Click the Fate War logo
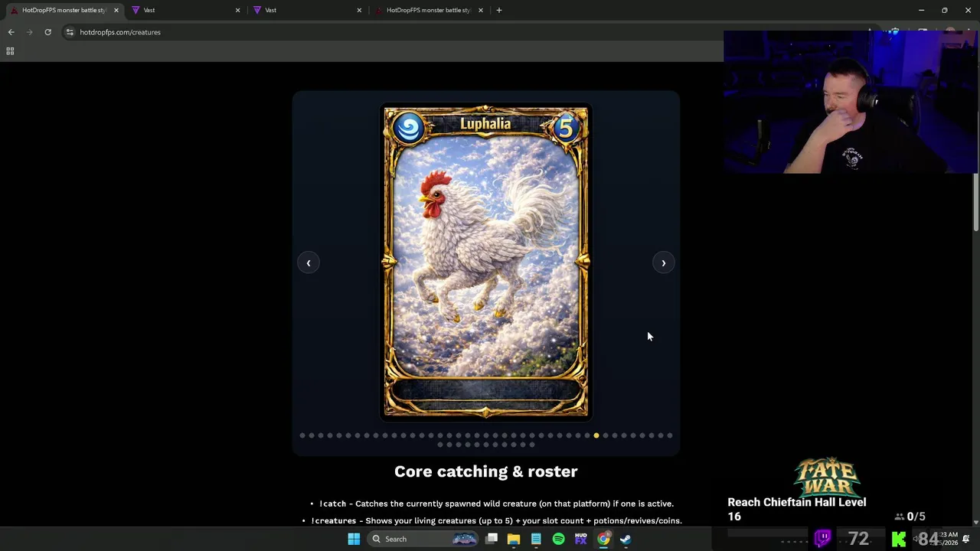 (828, 478)
